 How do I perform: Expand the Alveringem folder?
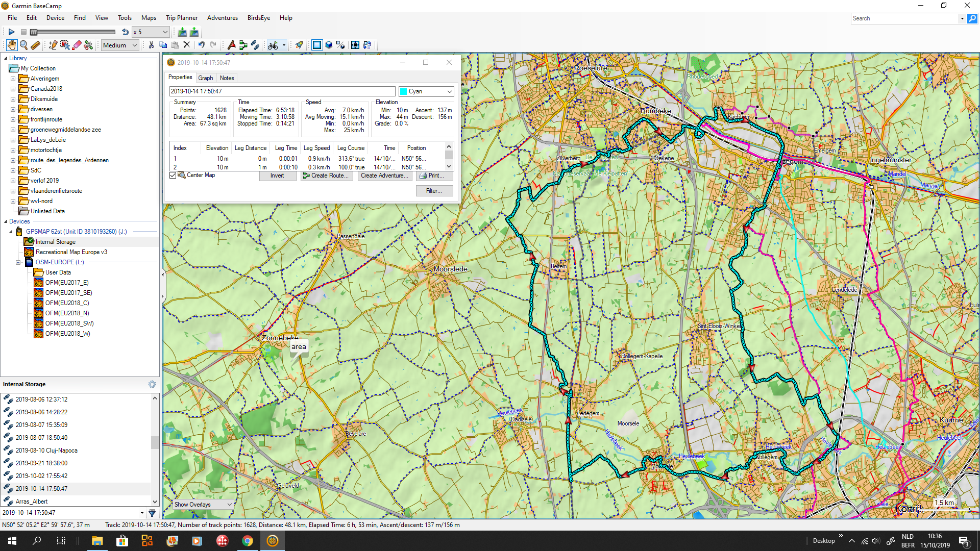pos(13,79)
